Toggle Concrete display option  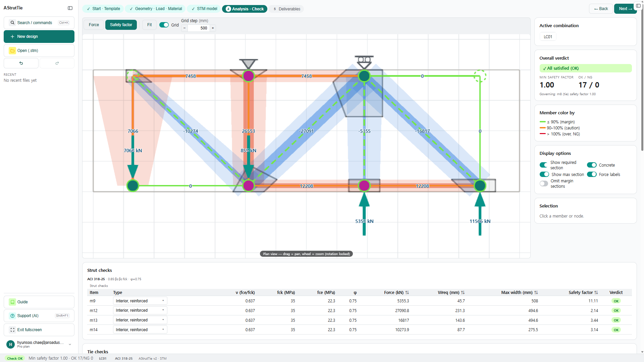click(592, 165)
